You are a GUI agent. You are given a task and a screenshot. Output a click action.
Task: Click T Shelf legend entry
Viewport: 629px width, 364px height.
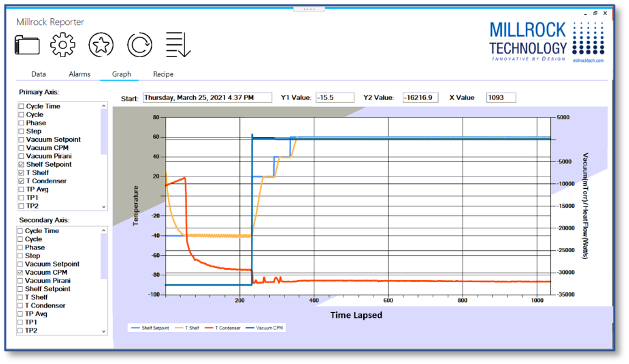(x=187, y=328)
